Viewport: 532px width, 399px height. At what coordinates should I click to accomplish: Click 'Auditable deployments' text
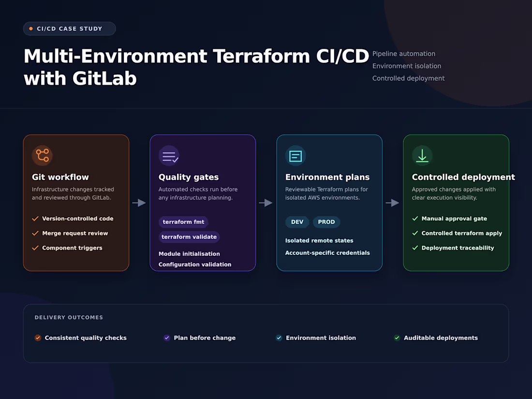pos(441,338)
